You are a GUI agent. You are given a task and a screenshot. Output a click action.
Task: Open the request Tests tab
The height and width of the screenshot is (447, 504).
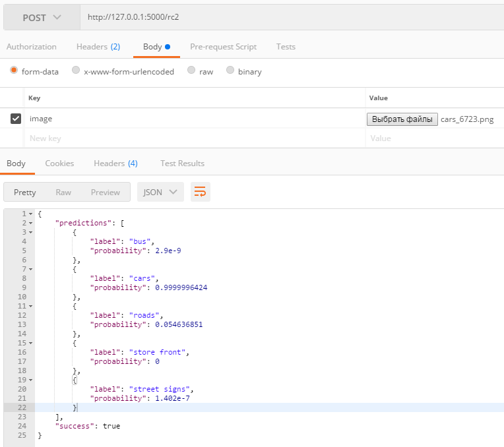click(x=286, y=47)
